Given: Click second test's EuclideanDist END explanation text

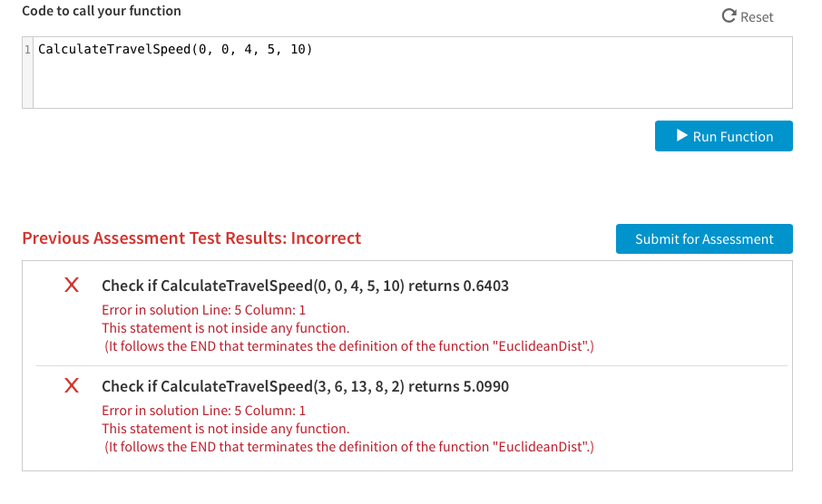Looking at the screenshot, I should coord(348,447).
